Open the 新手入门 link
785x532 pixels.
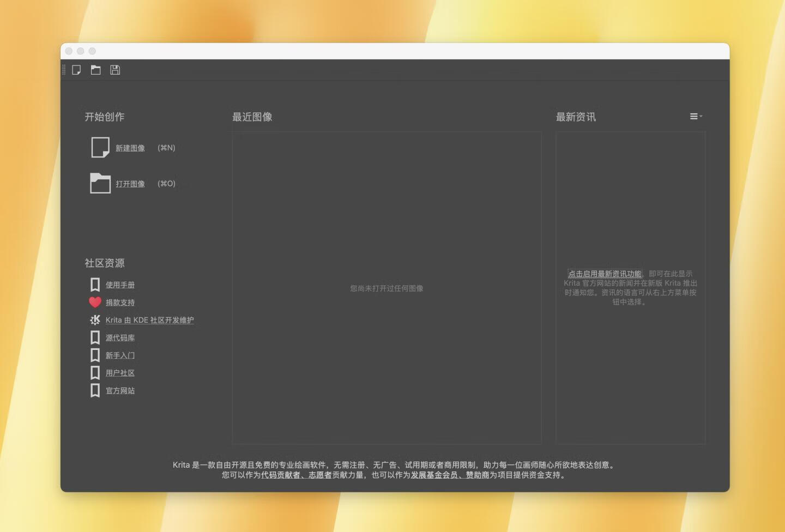pos(120,355)
